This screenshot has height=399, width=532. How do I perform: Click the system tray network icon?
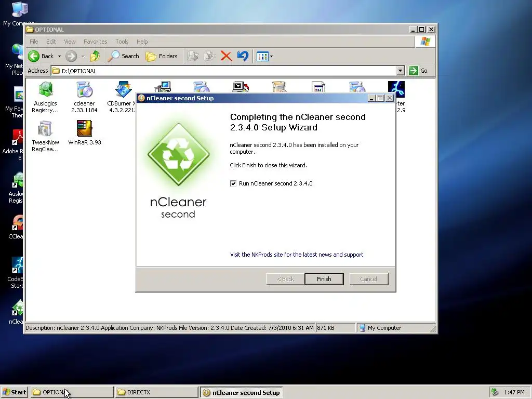click(x=495, y=392)
